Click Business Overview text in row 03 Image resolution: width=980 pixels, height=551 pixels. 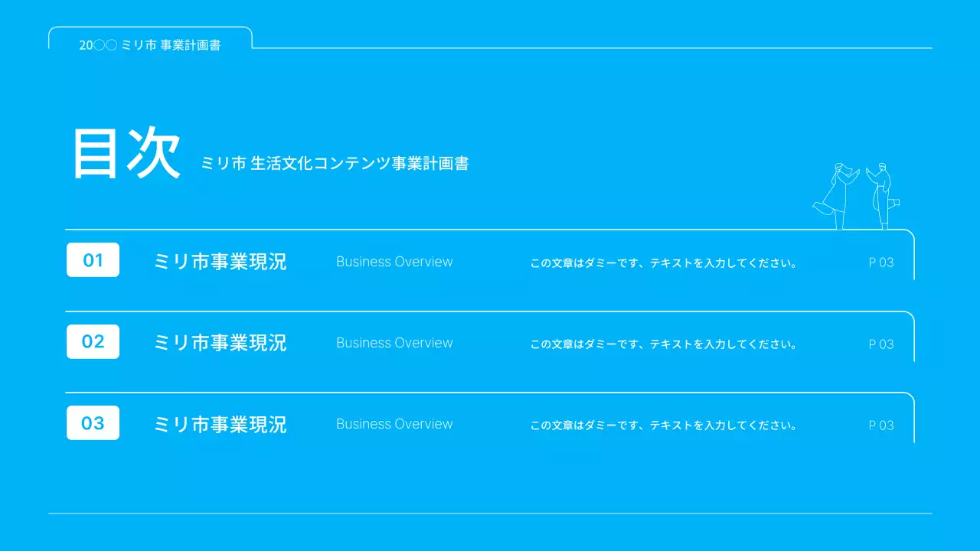point(394,424)
